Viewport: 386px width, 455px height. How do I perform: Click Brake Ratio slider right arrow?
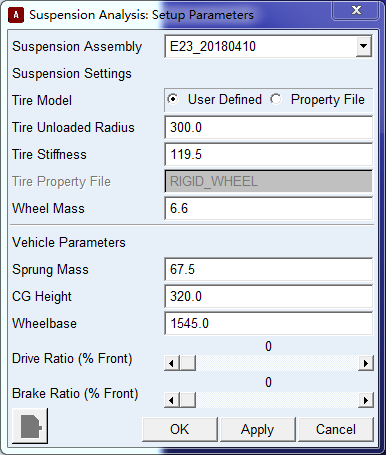pos(366,400)
